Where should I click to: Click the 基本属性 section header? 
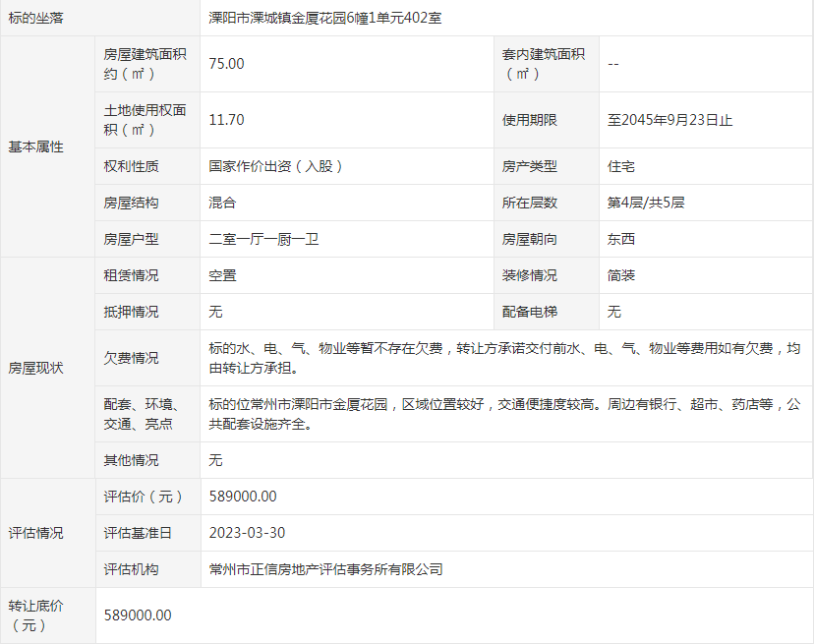35,146
